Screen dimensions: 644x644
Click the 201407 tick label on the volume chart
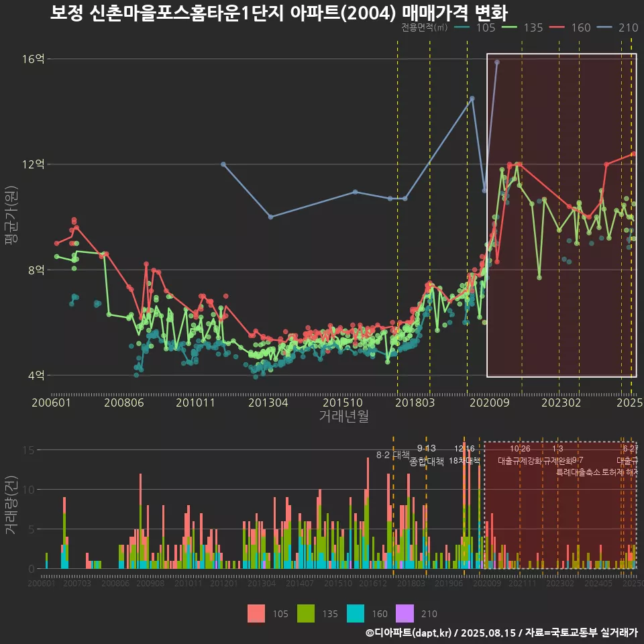tap(300, 583)
